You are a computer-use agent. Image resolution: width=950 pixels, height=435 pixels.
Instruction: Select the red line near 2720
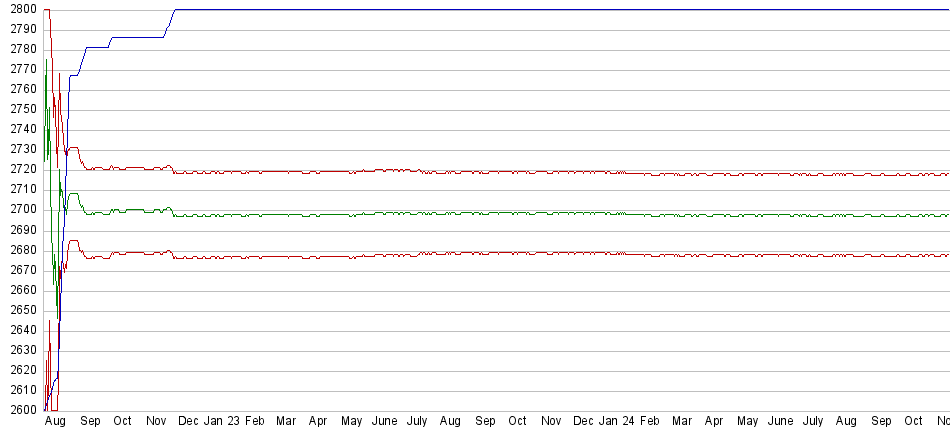(x=500, y=172)
